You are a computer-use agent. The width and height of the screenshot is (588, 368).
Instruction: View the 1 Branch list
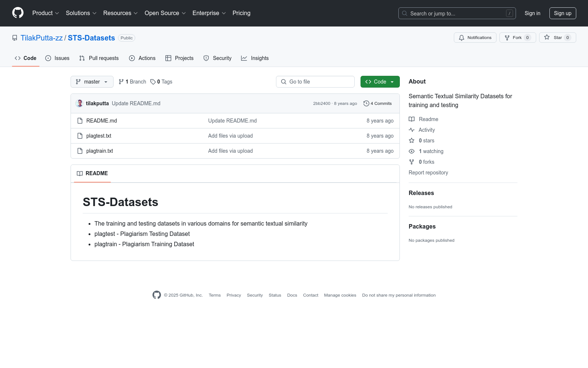coord(132,82)
